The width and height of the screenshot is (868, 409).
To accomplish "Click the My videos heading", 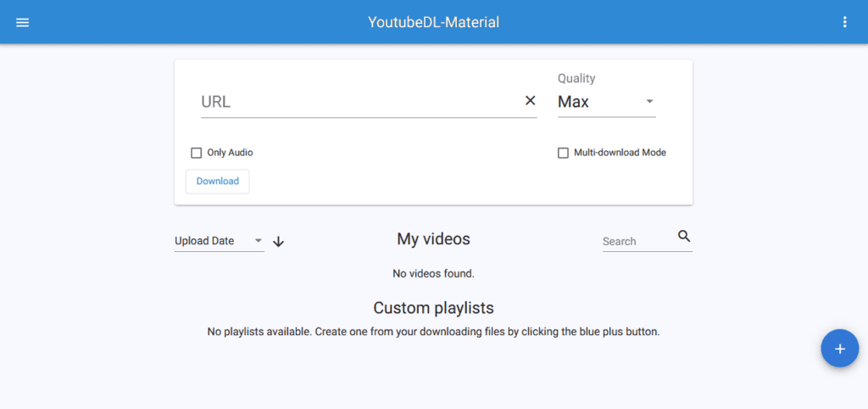I will click(433, 238).
